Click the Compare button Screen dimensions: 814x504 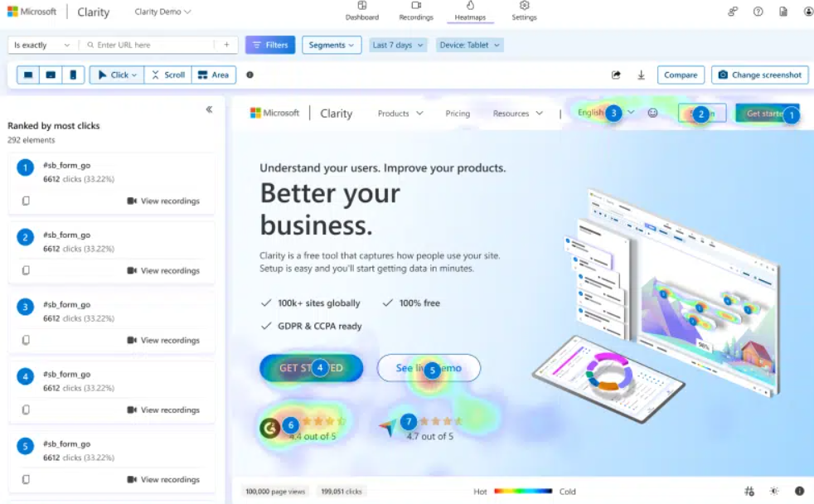[x=681, y=75]
